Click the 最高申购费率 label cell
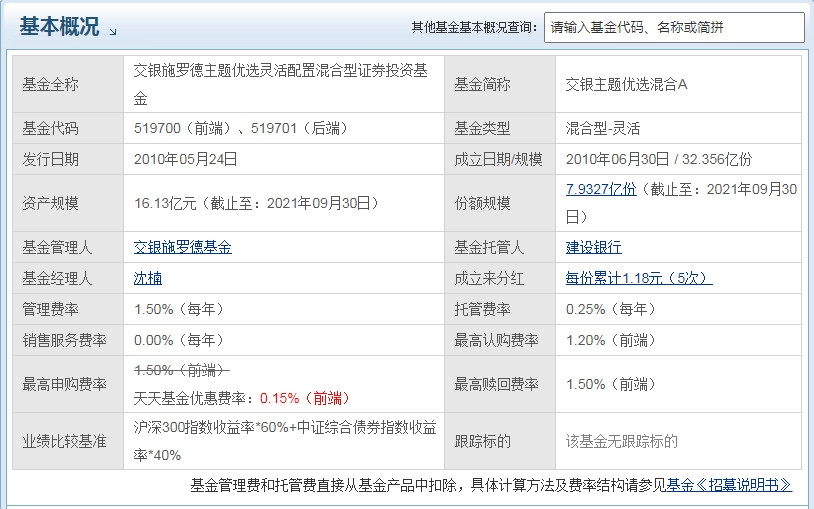Screen dimensions: 814x509 click(x=68, y=384)
